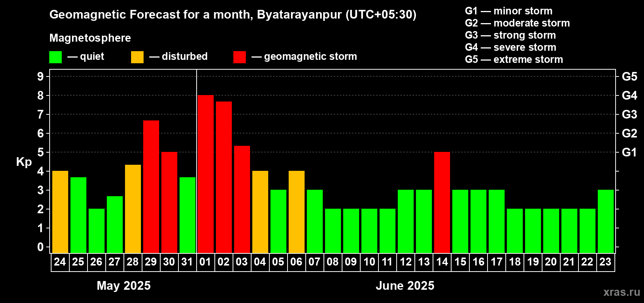Click the date label 10

pos(369,262)
